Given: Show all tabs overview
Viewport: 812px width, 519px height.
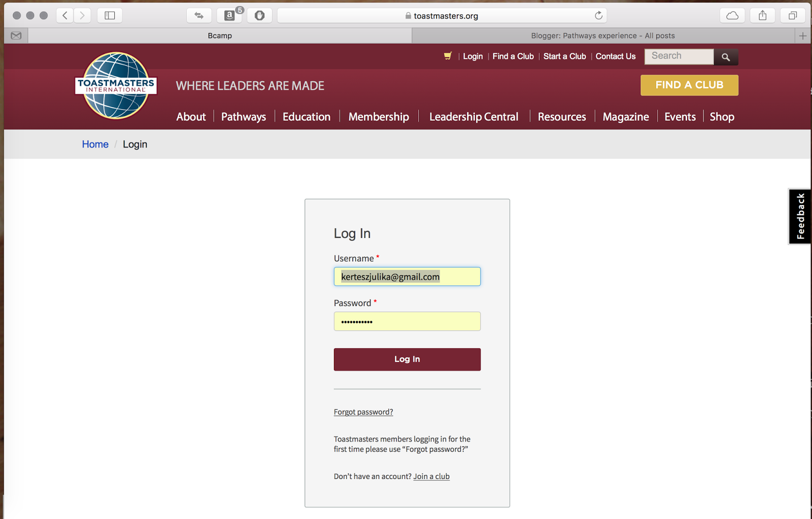Looking at the screenshot, I should tap(792, 15).
